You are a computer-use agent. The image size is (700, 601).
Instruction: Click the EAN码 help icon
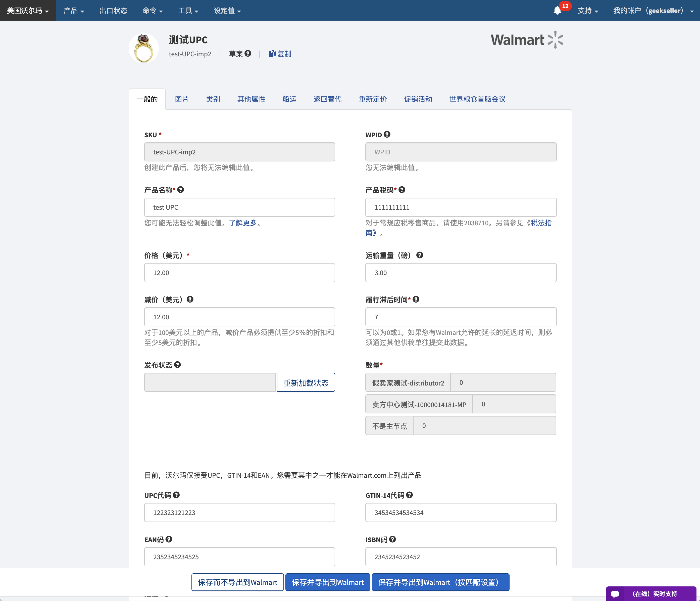pos(169,539)
